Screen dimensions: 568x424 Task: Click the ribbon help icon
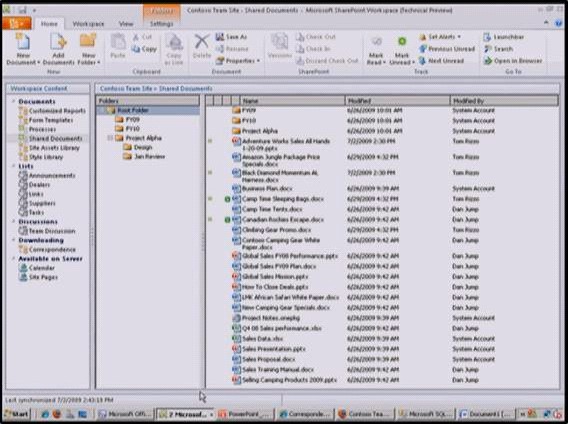559,23
